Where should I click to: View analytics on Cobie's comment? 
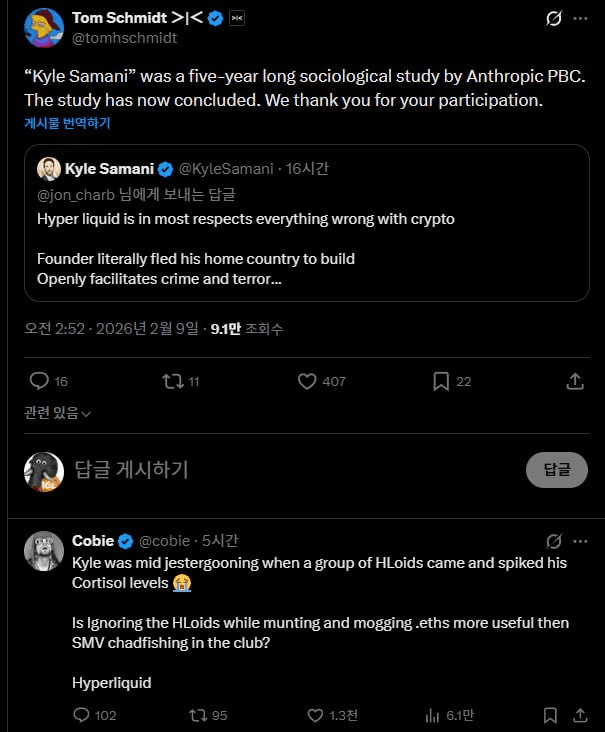[433, 715]
